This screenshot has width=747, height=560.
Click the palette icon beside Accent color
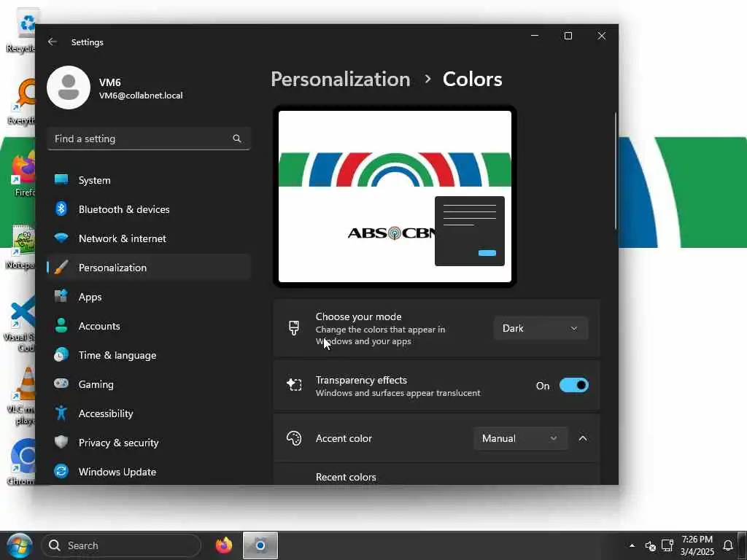(x=294, y=438)
